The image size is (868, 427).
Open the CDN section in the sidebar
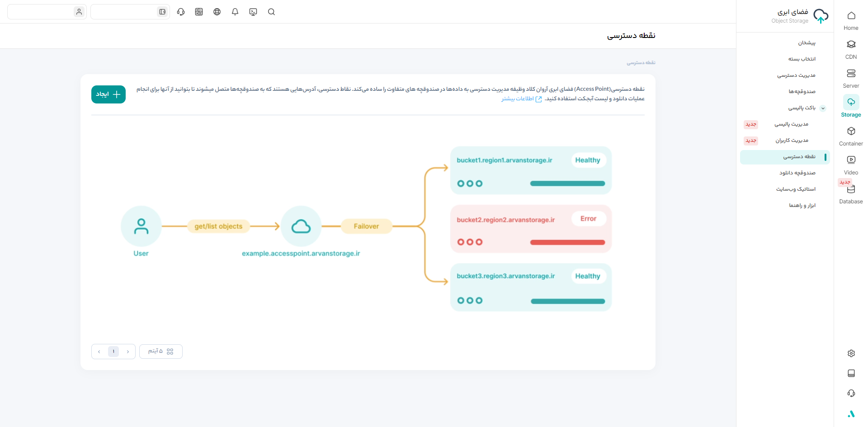[851, 49]
